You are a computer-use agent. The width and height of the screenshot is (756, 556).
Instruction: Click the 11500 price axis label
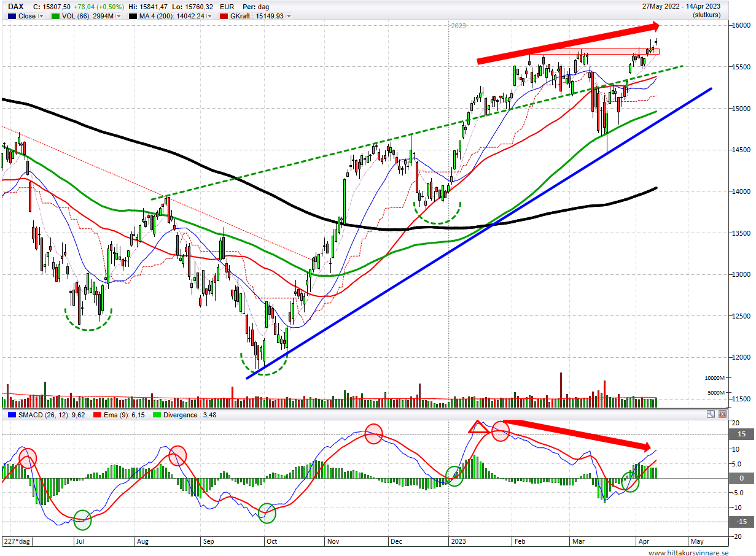tap(740, 399)
